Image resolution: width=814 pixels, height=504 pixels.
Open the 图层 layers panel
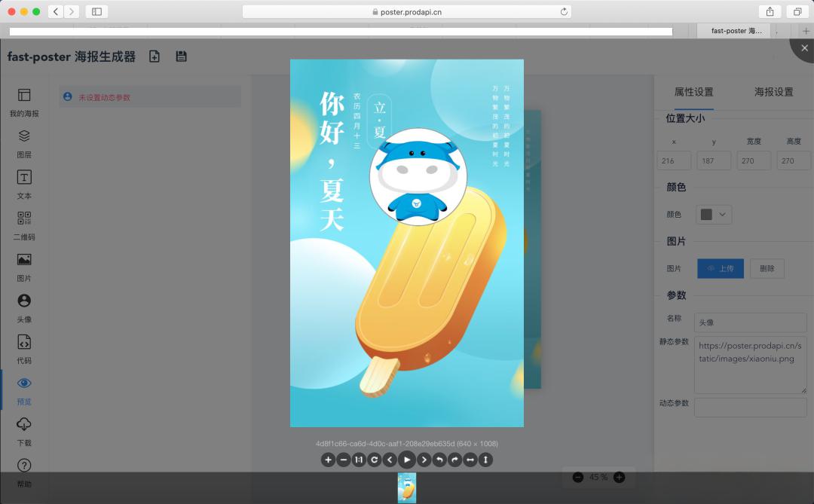point(24,144)
